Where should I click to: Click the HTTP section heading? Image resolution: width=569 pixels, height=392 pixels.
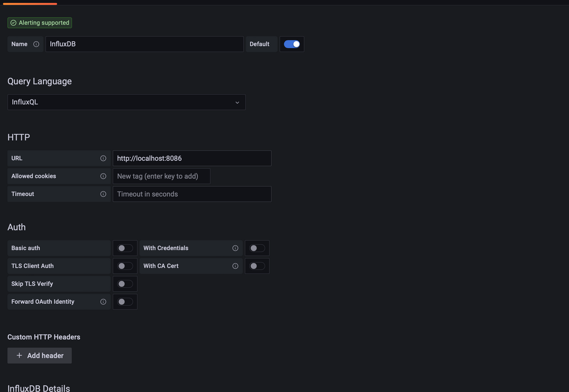[18, 137]
